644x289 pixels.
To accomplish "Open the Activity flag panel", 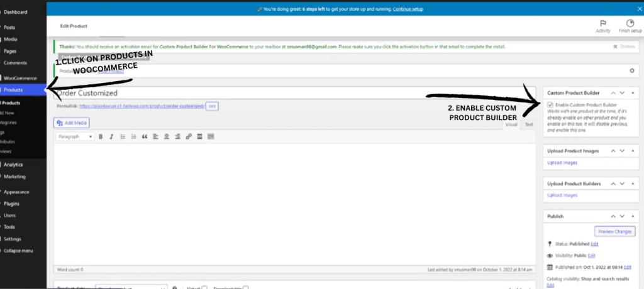I will pyautogui.click(x=603, y=26).
